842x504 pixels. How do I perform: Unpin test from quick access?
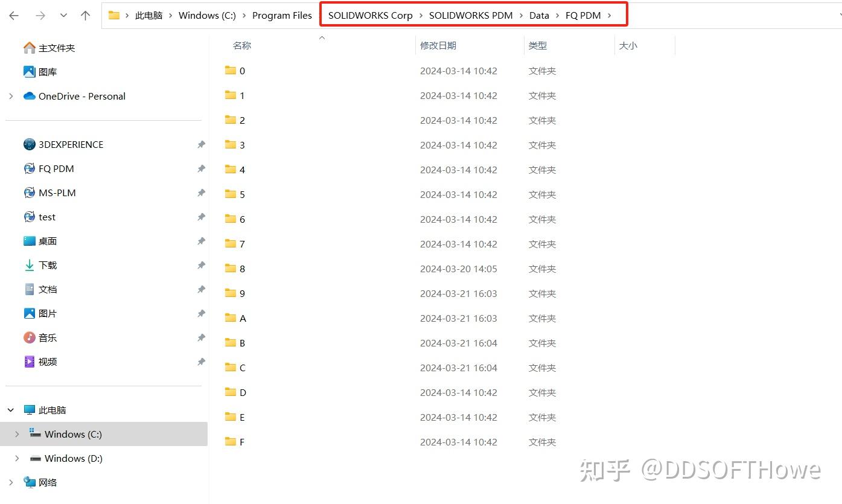[201, 217]
